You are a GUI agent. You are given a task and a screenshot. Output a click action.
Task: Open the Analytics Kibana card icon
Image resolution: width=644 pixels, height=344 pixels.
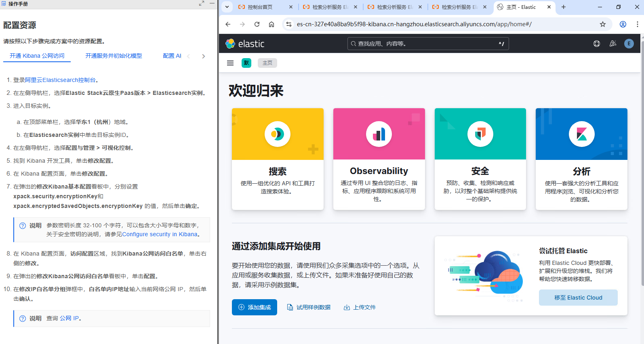582,134
